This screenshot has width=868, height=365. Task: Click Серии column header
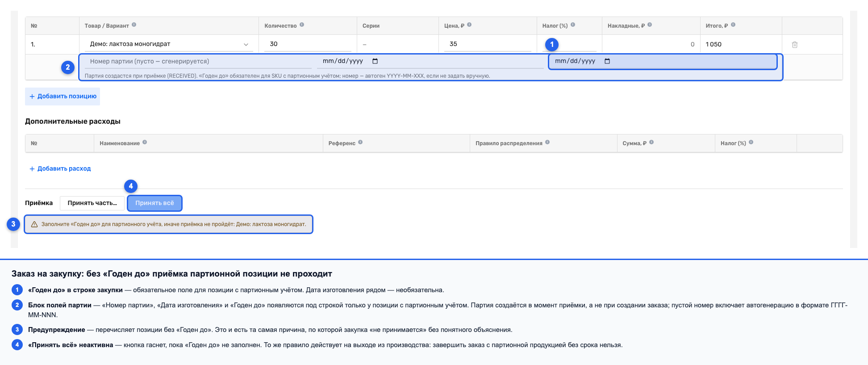click(x=371, y=26)
